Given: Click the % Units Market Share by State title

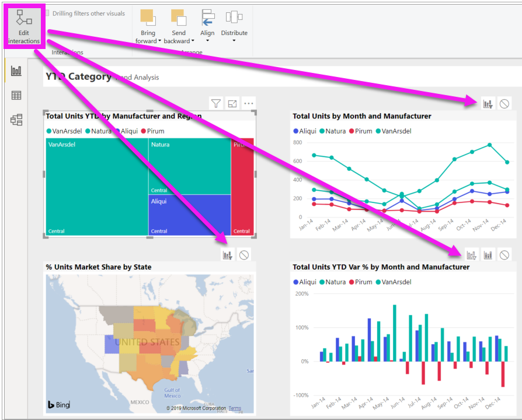Looking at the screenshot, I should (x=99, y=267).
